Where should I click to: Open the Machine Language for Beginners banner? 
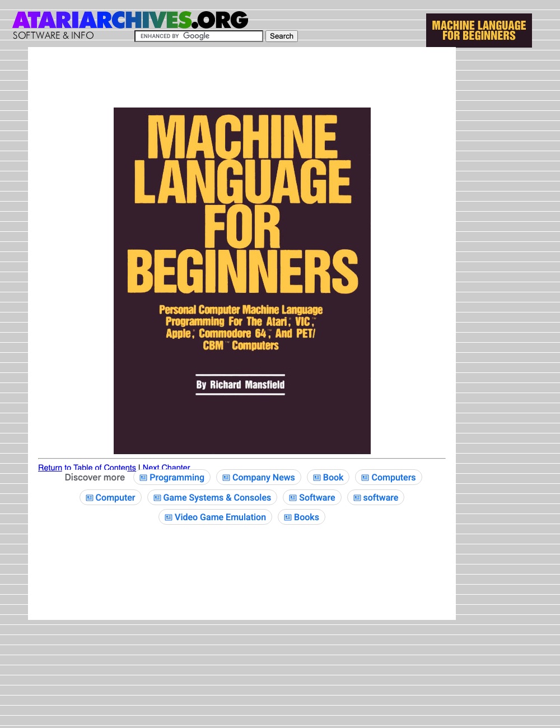tap(479, 30)
